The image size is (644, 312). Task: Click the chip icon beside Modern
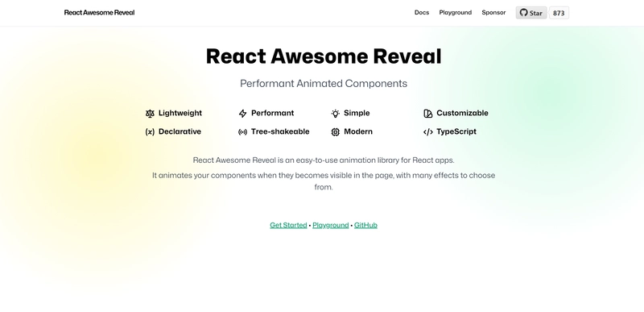(x=336, y=132)
